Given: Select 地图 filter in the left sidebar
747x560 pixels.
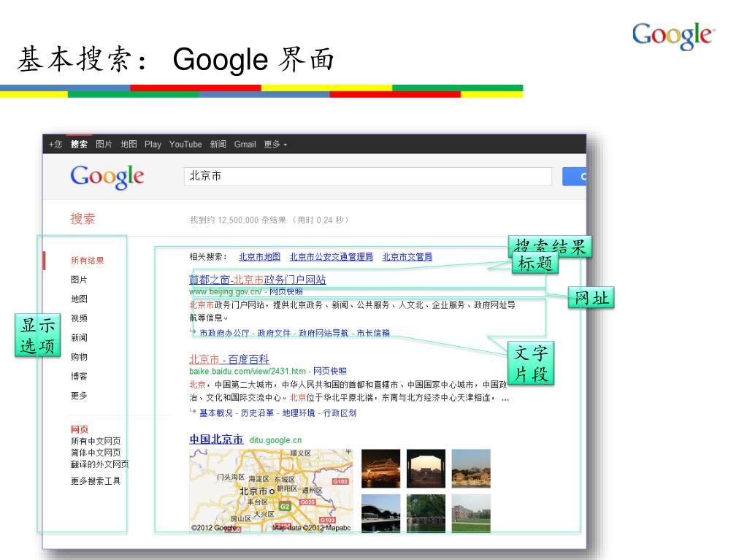Looking at the screenshot, I should 79,299.
